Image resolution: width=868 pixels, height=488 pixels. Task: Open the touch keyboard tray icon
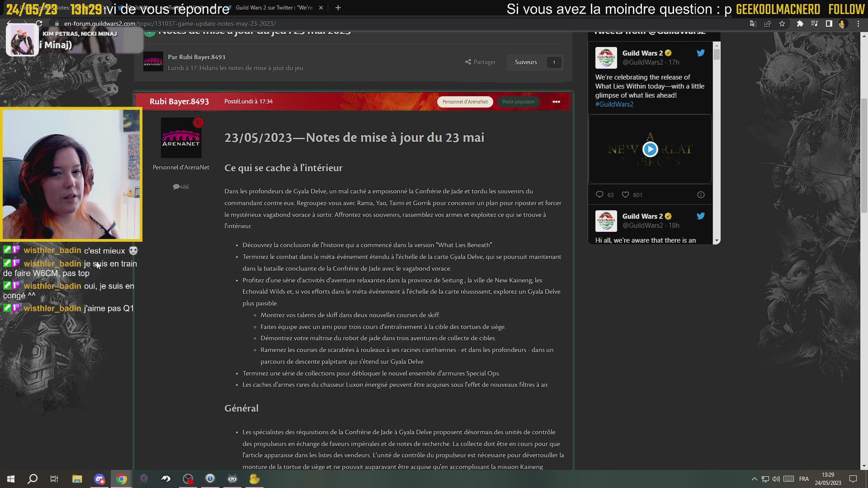[789, 479]
